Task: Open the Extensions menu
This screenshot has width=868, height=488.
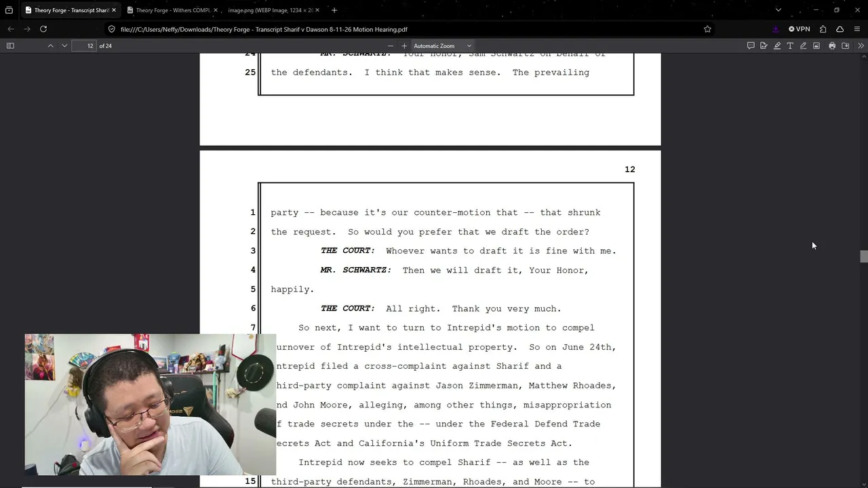Action: click(x=823, y=29)
